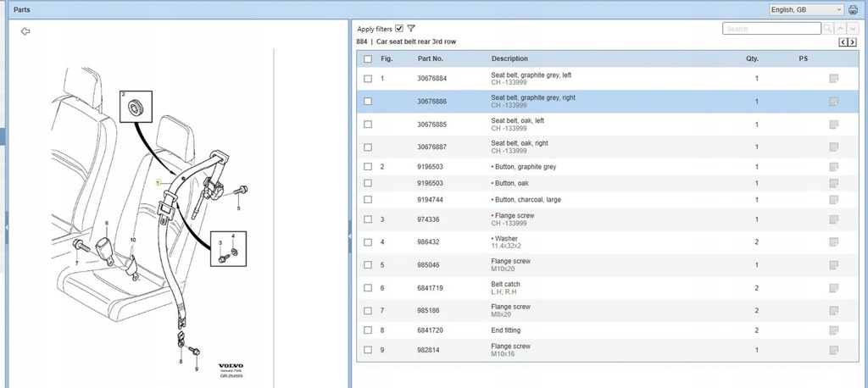The image size is (868, 388).
Task: Go to next section with right chevron
Action: 851,42
